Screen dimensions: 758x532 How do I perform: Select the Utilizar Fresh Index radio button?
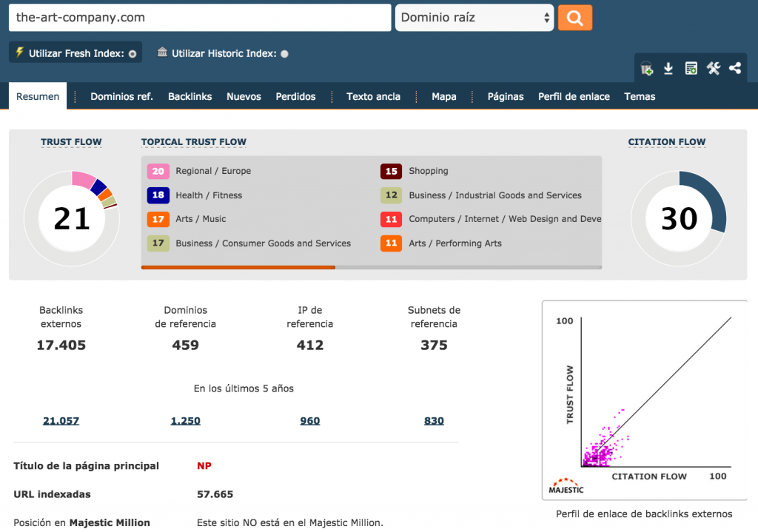[133, 54]
